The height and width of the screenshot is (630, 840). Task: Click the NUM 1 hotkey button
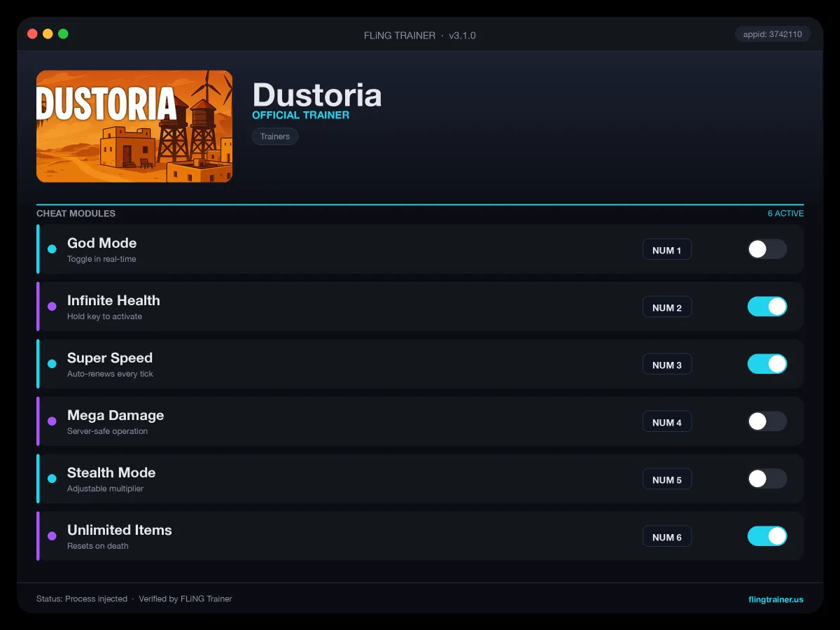coord(667,250)
